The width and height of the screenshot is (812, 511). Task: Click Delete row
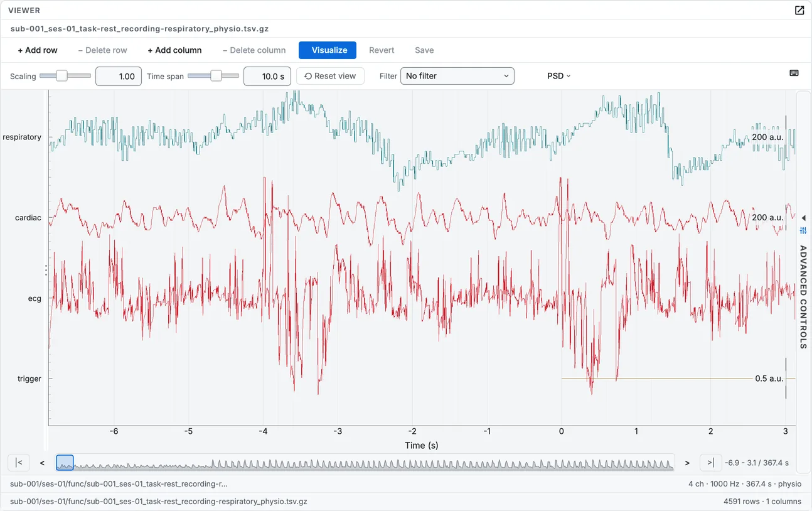tap(102, 50)
